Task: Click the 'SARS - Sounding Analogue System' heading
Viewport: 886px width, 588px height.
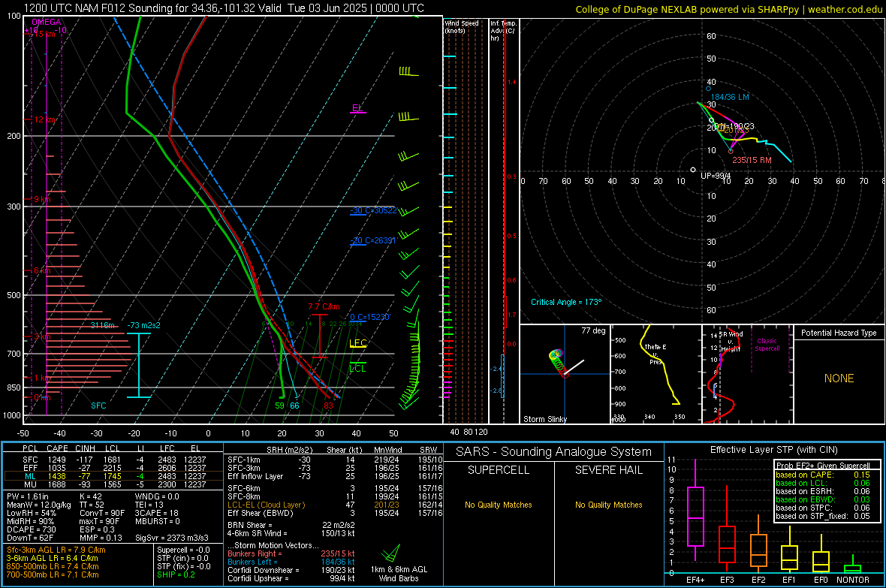Action: coord(553,452)
